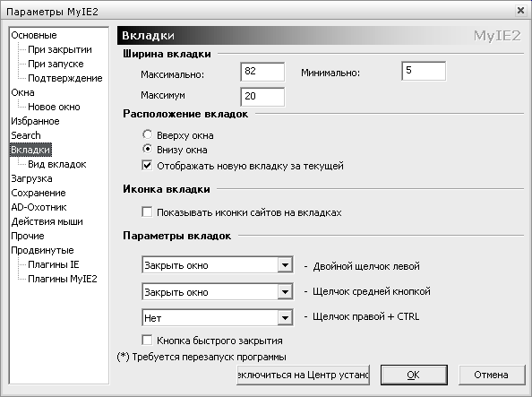Click the "Максимум" input field

262,97
